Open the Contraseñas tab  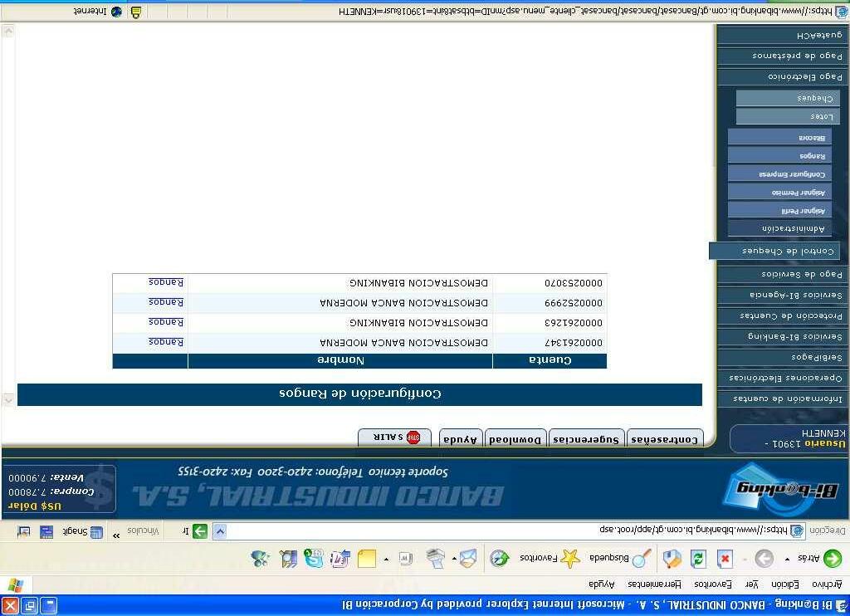pos(665,438)
